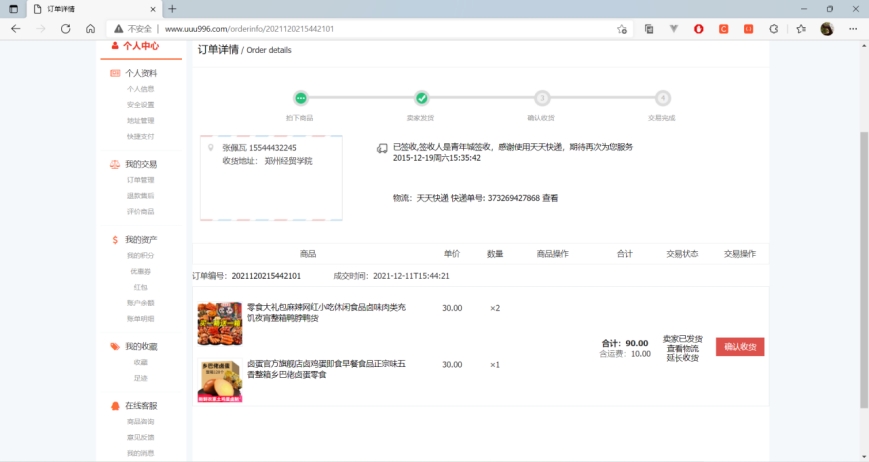Viewport: 869px width, 462px height.
Task: Click the 确认收货 step 3 circle
Action: 542,98
